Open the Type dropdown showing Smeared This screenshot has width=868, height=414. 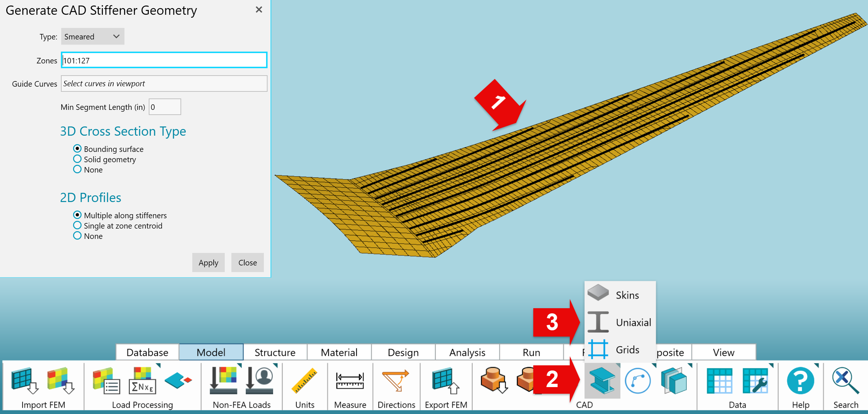click(93, 36)
